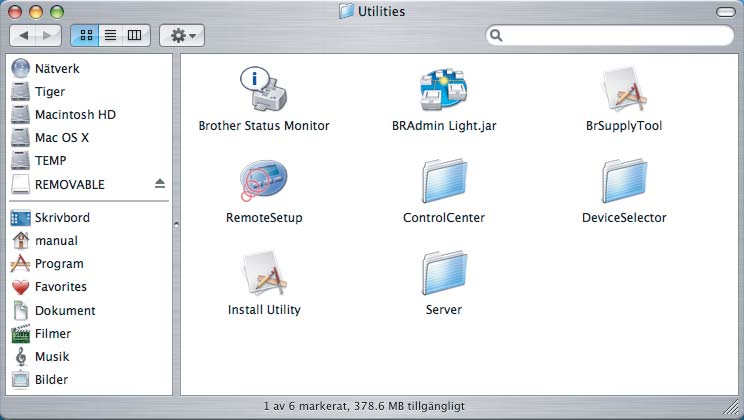This screenshot has width=744, height=420.
Task: Open the Bilder pictures icon
Action: [x=20, y=379]
